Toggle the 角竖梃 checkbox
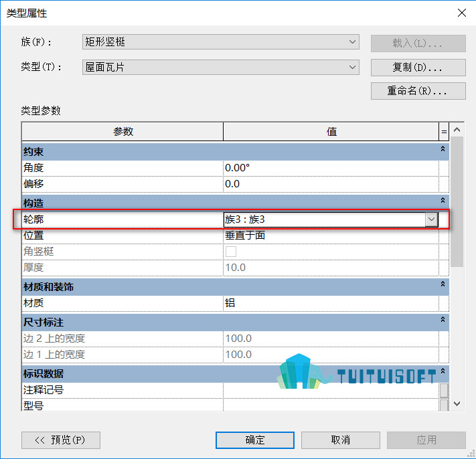This screenshot has height=459, width=476. point(231,252)
